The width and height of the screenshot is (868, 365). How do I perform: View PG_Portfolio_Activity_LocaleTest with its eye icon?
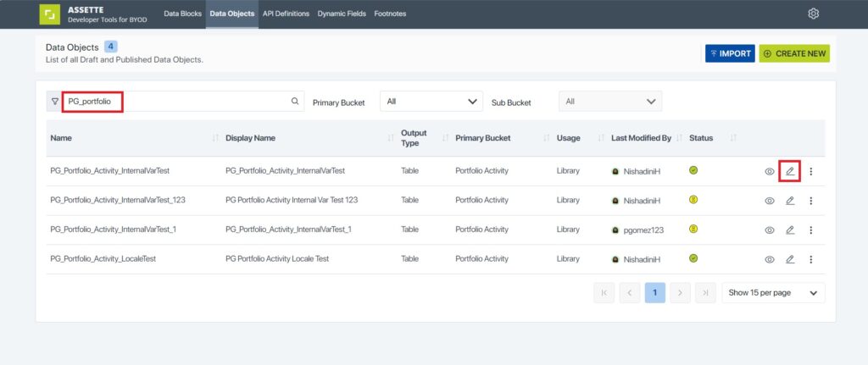pyautogui.click(x=770, y=259)
